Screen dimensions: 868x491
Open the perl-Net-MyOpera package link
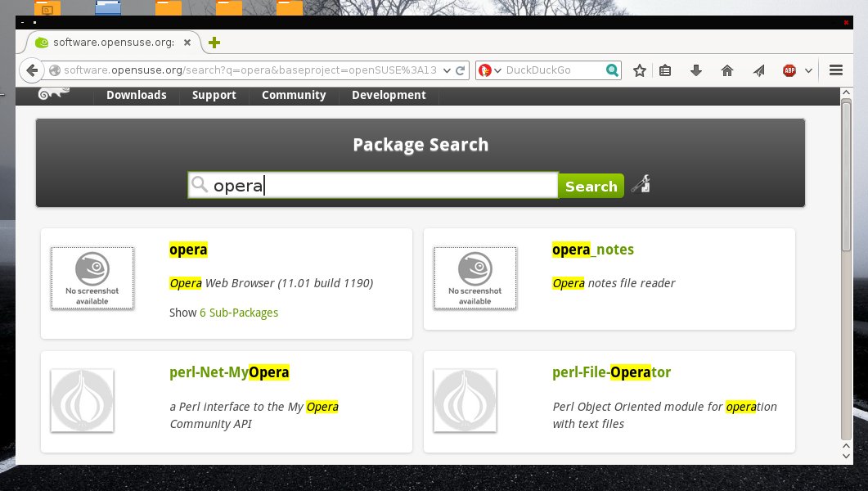229,372
